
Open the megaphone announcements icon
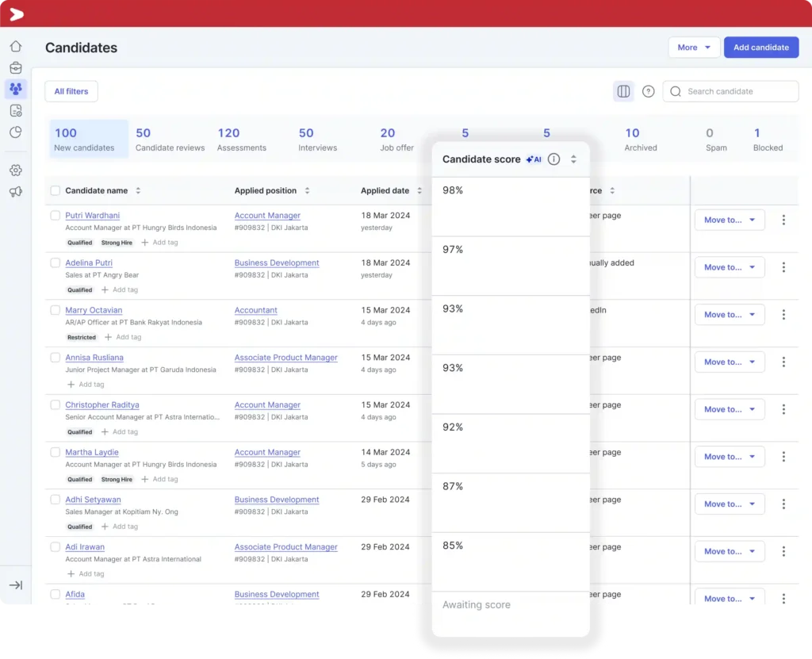(16, 192)
